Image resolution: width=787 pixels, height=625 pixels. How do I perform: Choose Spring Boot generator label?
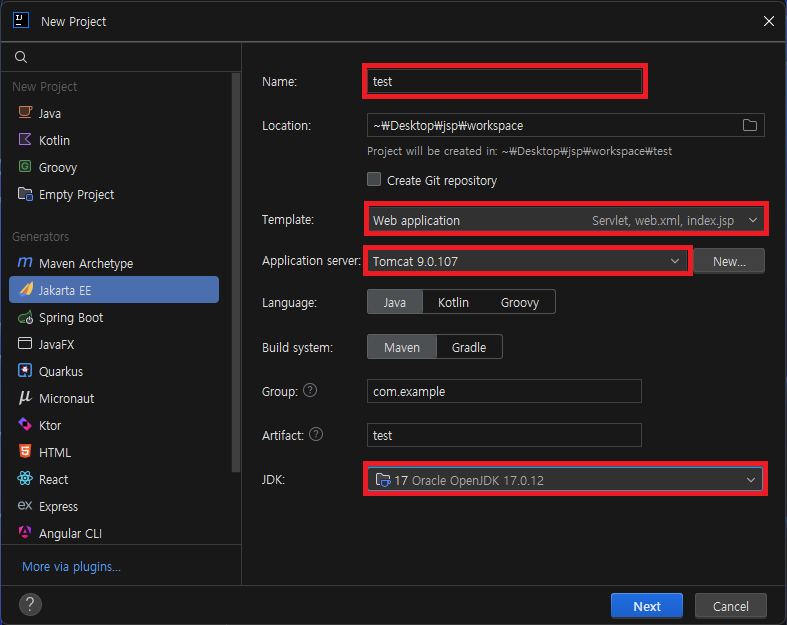[71, 318]
